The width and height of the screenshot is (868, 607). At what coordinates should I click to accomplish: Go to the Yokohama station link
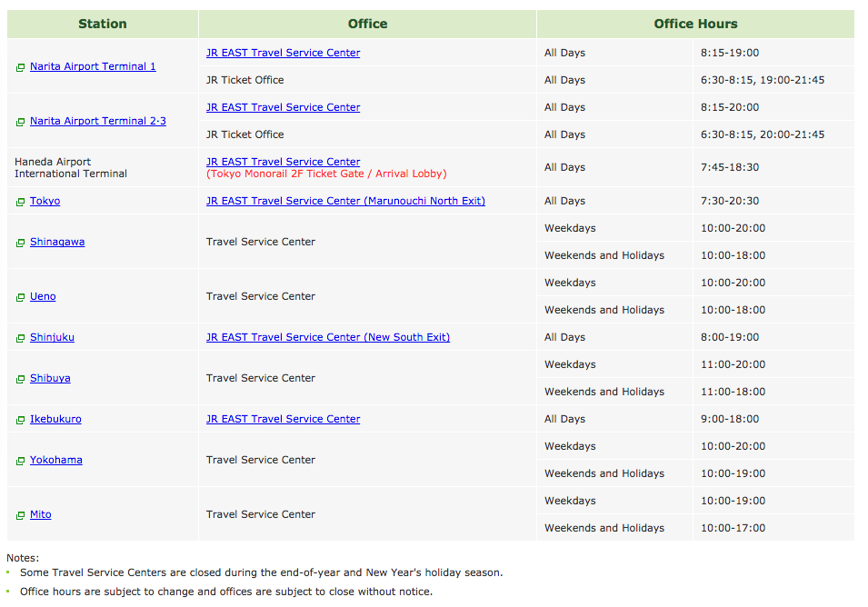[x=56, y=460]
